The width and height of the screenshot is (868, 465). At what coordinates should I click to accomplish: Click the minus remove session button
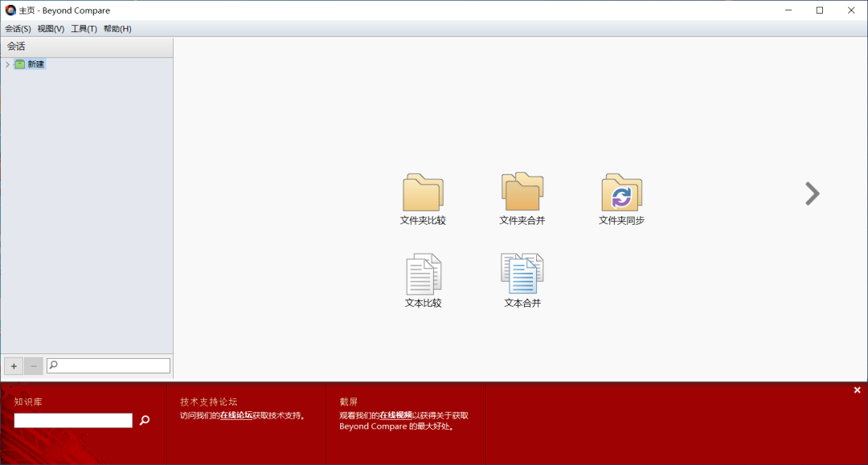point(34,366)
